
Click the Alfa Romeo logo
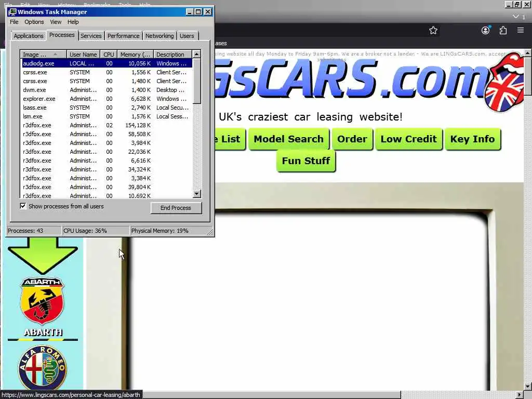point(42,367)
